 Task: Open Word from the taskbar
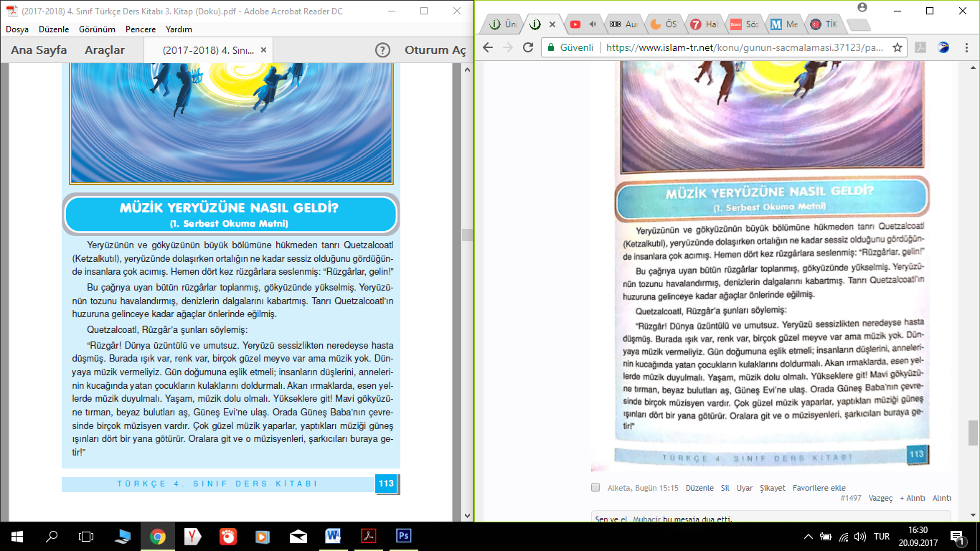pos(333,536)
